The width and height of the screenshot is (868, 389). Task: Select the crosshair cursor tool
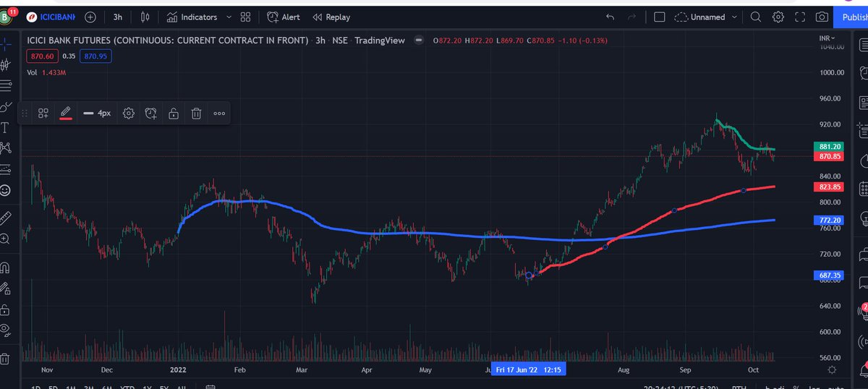click(x=5, y=43)
